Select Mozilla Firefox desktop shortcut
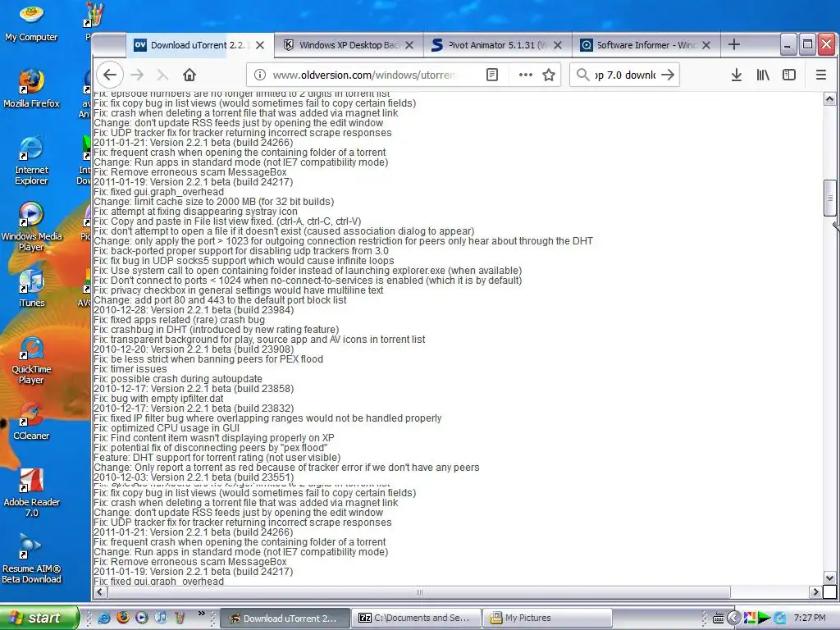 (x=31, y=89)
